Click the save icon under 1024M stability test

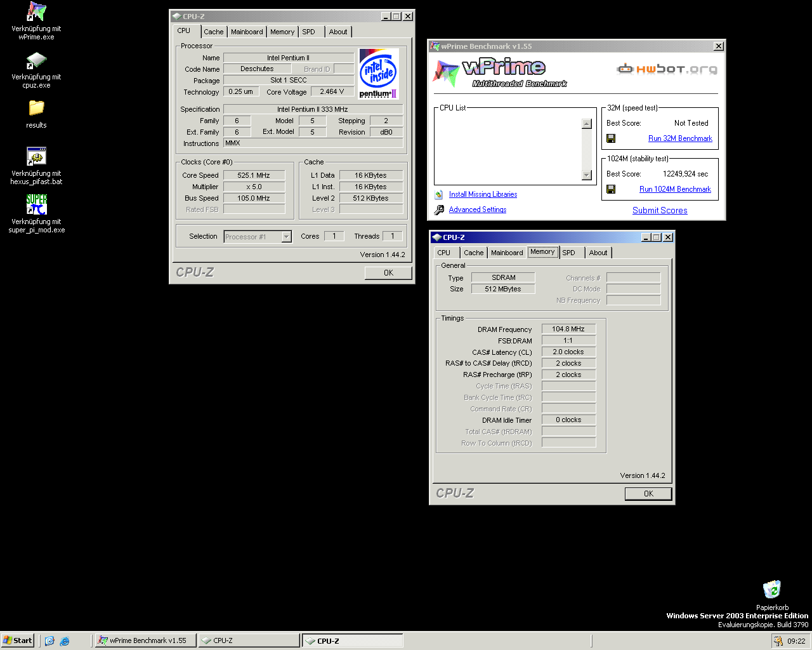pyautogui.click(x=611, y=189)
